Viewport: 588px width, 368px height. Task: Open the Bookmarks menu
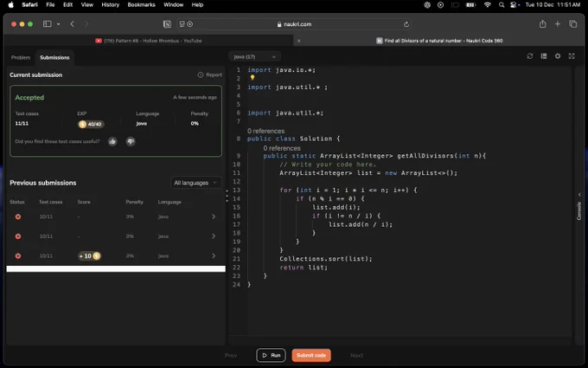[x=141, y=5]
